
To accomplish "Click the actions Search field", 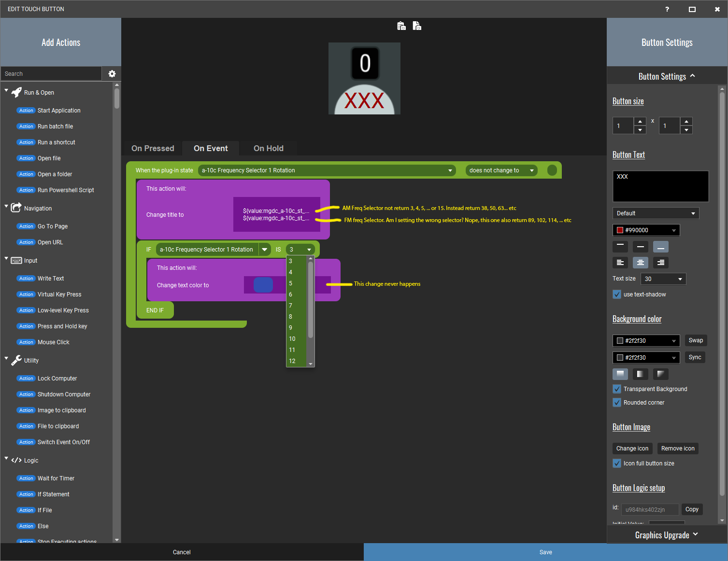I will (x=51, y=74).
